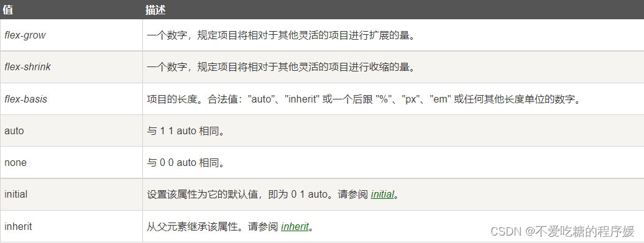
Task: Click the "auto" value cell
Action: click(71, 131)
